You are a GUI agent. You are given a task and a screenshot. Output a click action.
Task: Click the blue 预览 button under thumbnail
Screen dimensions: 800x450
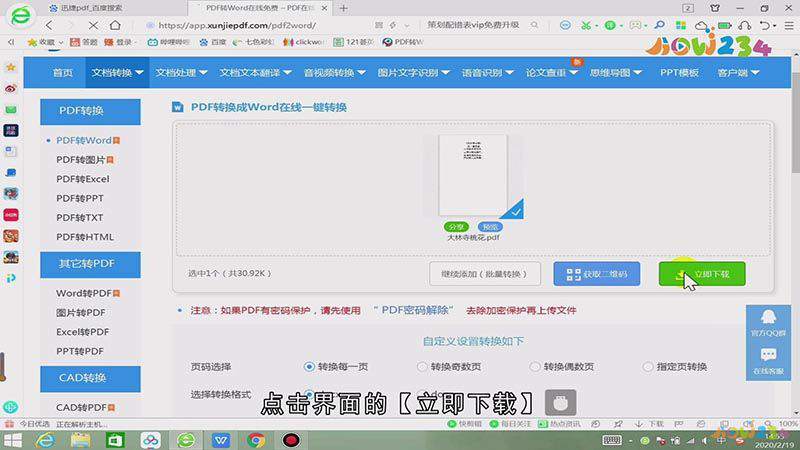tap(490, 227)
